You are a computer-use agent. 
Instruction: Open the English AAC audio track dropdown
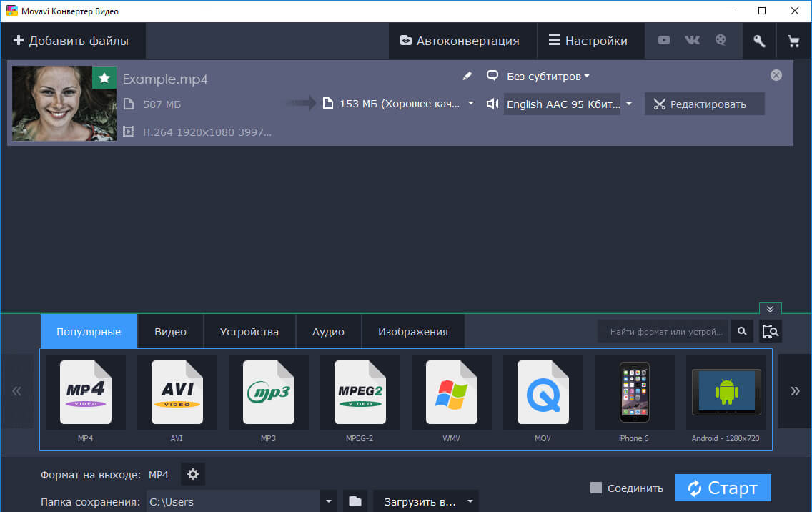tap(629, 104)
